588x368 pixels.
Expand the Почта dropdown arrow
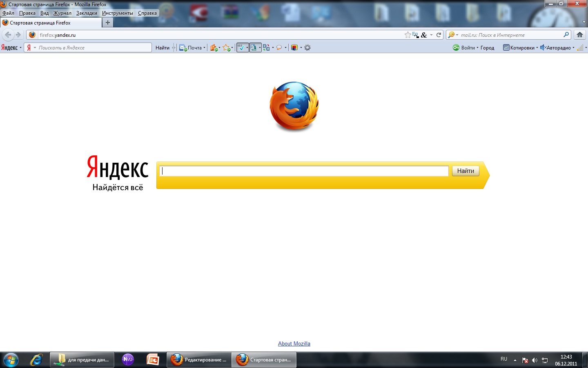pos(205,48)
